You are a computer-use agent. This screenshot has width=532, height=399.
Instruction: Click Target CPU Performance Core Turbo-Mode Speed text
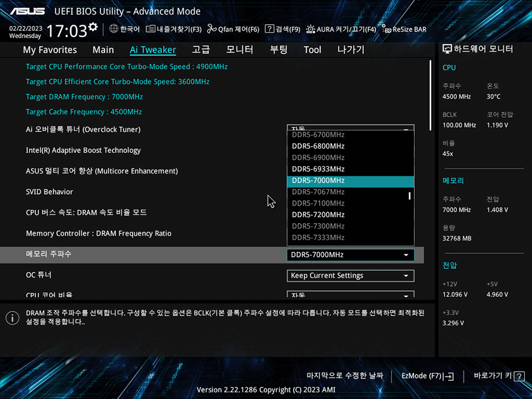(x=126, y=67)
